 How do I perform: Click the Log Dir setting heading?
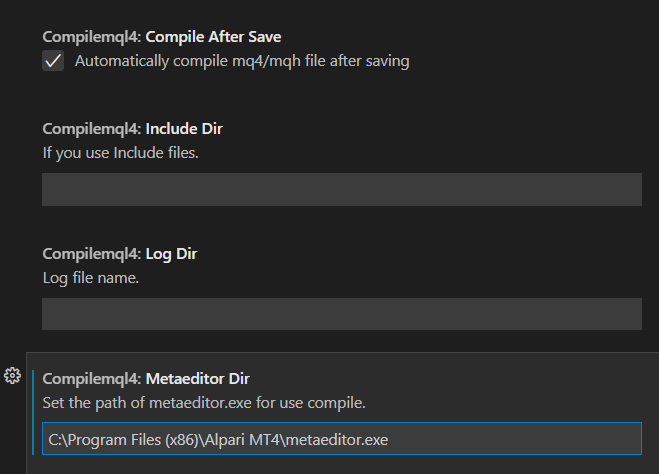(120, 254)
